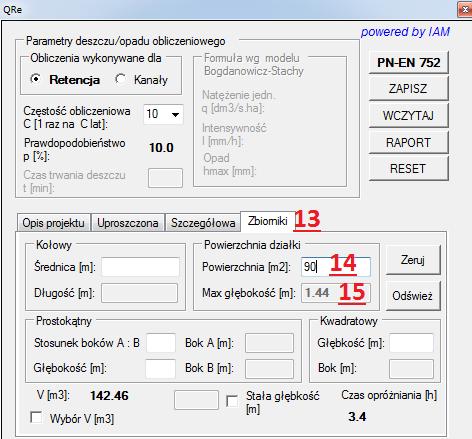Click the WCZYTAJ button
Screen dimensions: 472x439
[408, 116]
